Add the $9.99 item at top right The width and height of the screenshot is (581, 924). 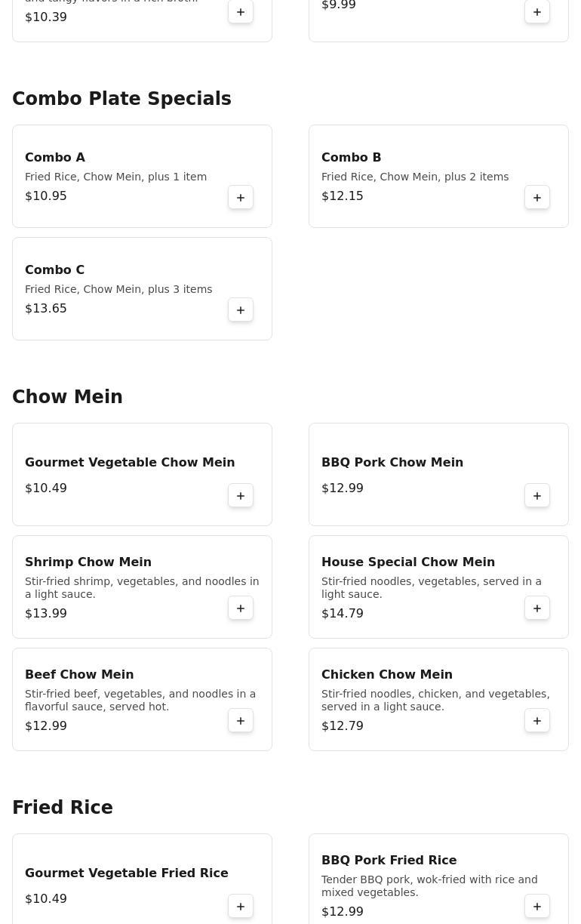(x=537, y=12)
